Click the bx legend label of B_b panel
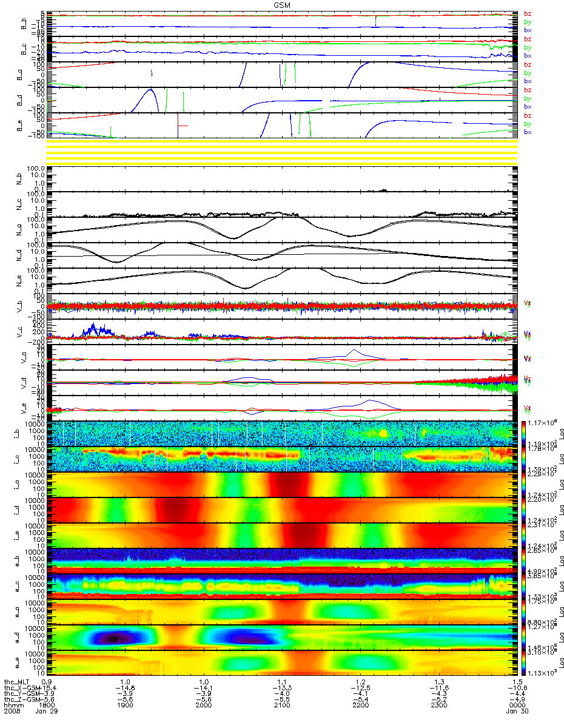 528,30
